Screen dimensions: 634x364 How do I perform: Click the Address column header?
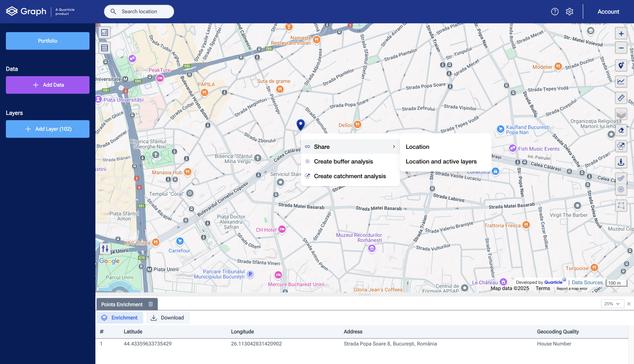click(x=353, y=332)
